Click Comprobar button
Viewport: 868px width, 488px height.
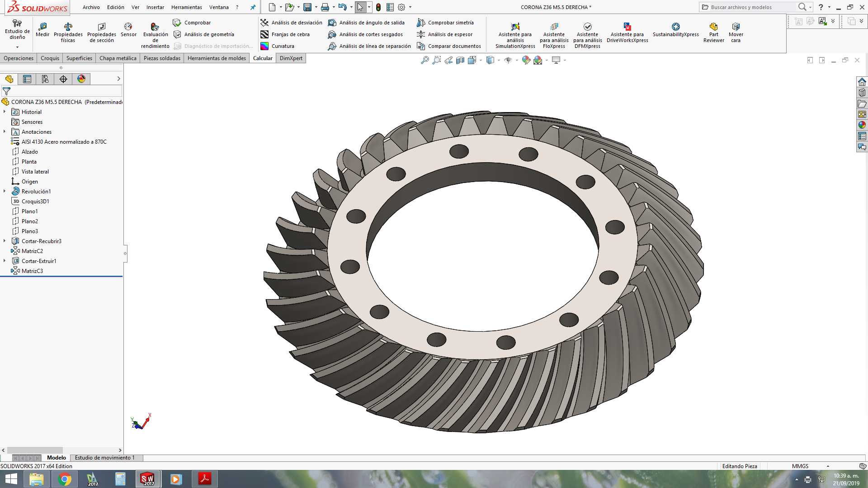192,23
